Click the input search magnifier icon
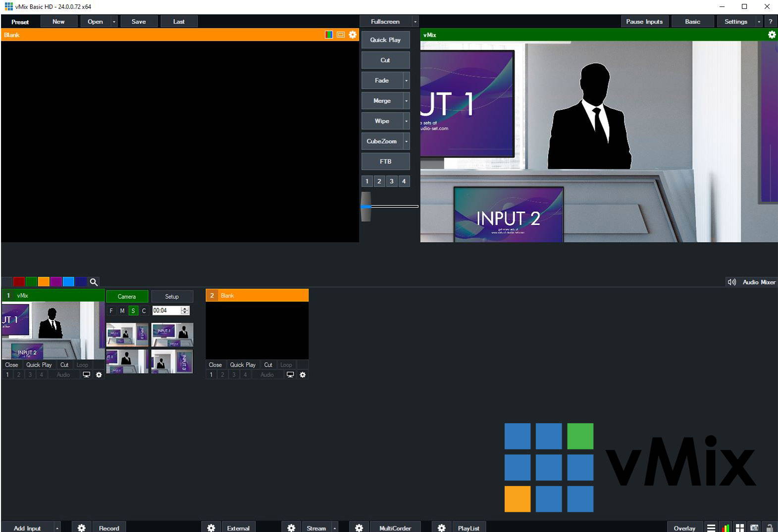The width and height of the screenshot is (778, 532). pos(94,282)
